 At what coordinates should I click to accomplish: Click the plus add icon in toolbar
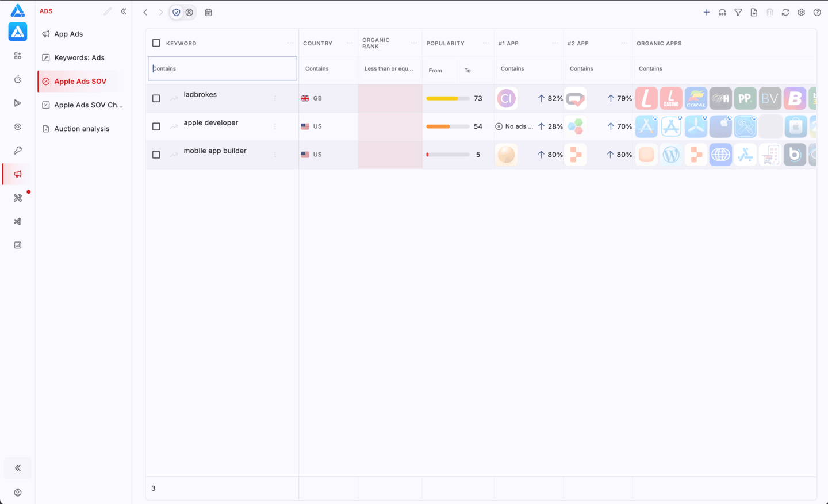coord(707,12)
